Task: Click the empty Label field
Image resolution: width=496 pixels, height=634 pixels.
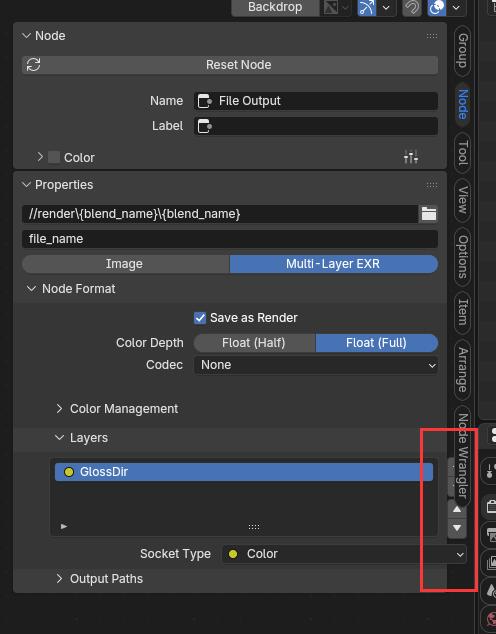Action: [316, 126]
